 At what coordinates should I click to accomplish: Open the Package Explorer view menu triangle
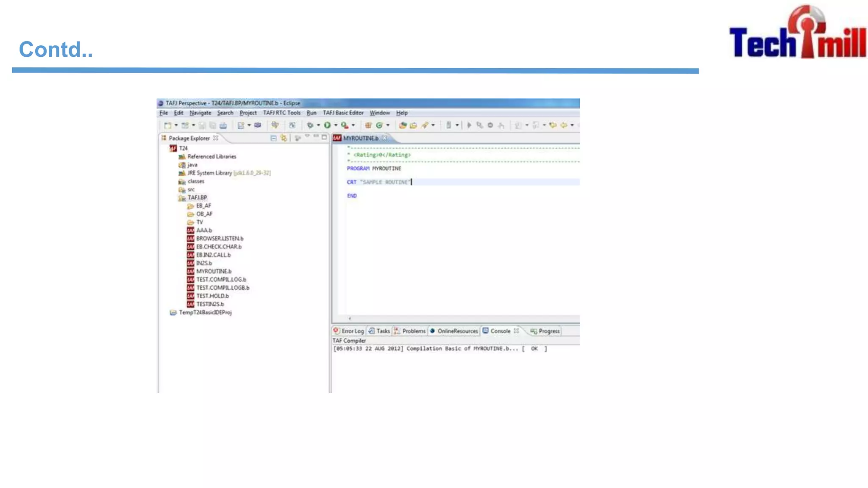[307, 136]
